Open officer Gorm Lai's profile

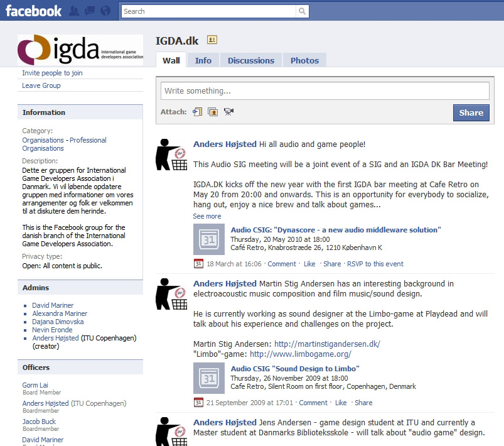point(35,385)
